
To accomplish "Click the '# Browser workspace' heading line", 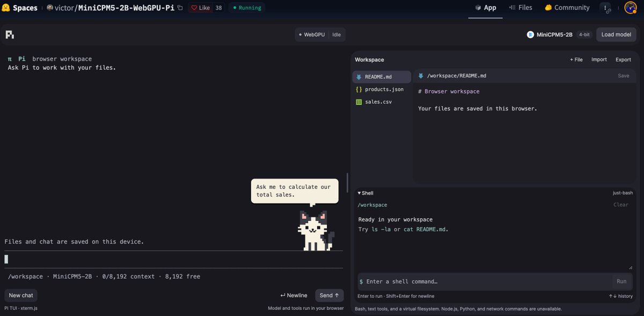I will pyautogui.click(x=449, y=91).
